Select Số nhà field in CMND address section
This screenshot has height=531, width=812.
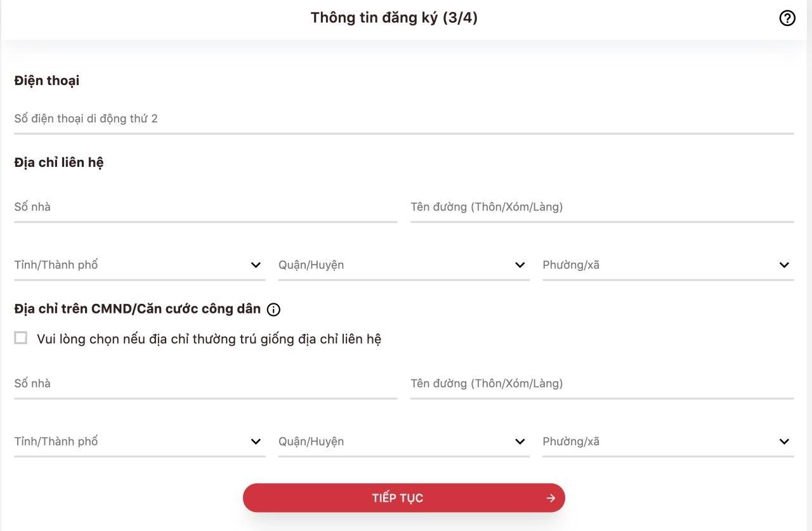coord(206,383)
